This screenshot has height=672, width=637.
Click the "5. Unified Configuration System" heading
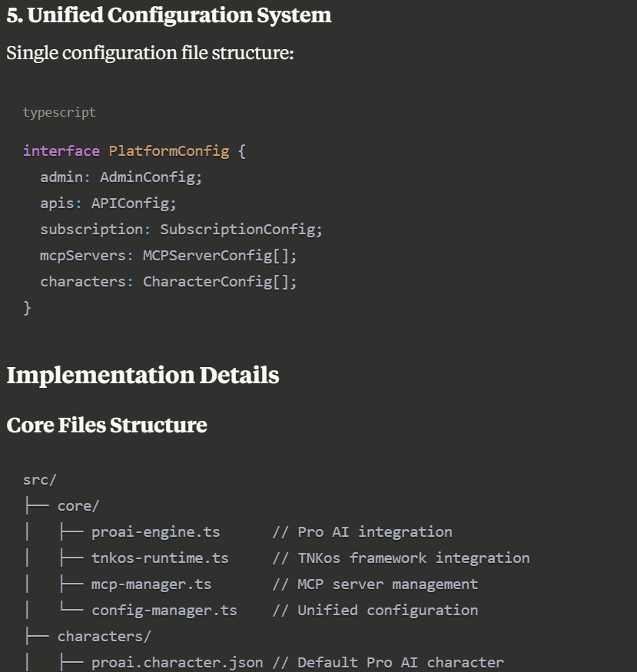(x=169, y=15)
